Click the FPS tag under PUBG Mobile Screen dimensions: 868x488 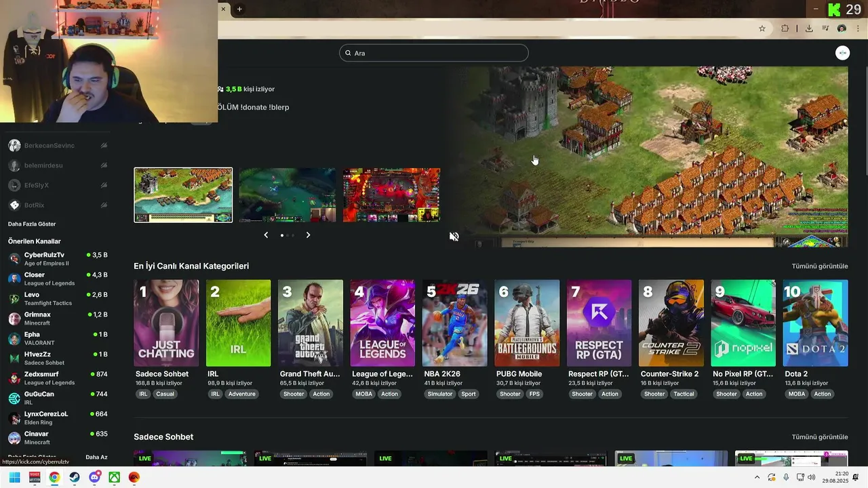[534, 394]
